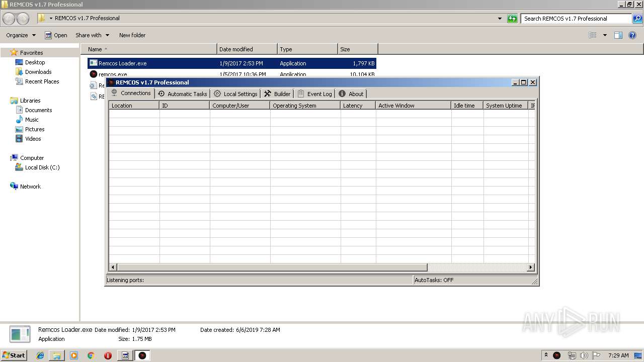Expand the address bar history dropdown

500,19
